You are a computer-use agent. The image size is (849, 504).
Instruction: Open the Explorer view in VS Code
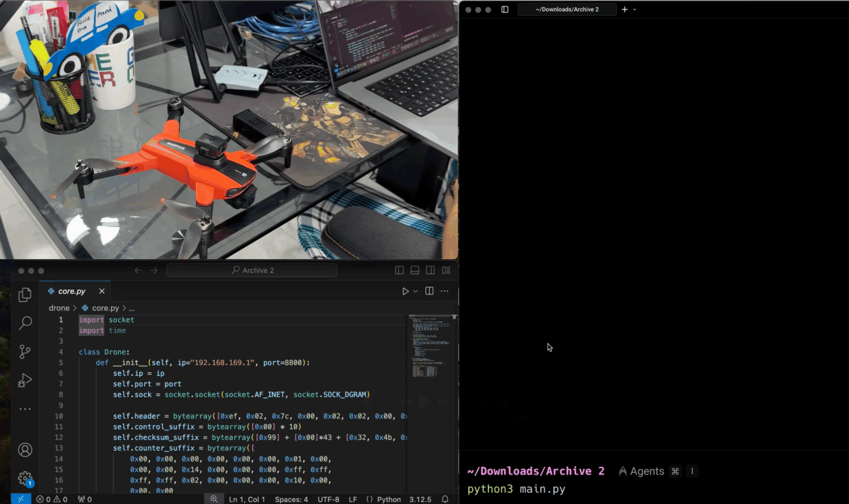coord(25,295)
